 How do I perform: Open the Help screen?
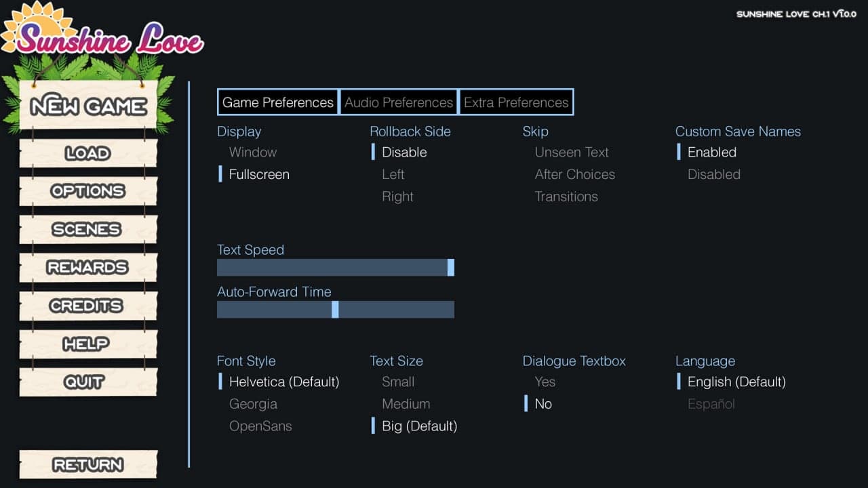[88, 344]
